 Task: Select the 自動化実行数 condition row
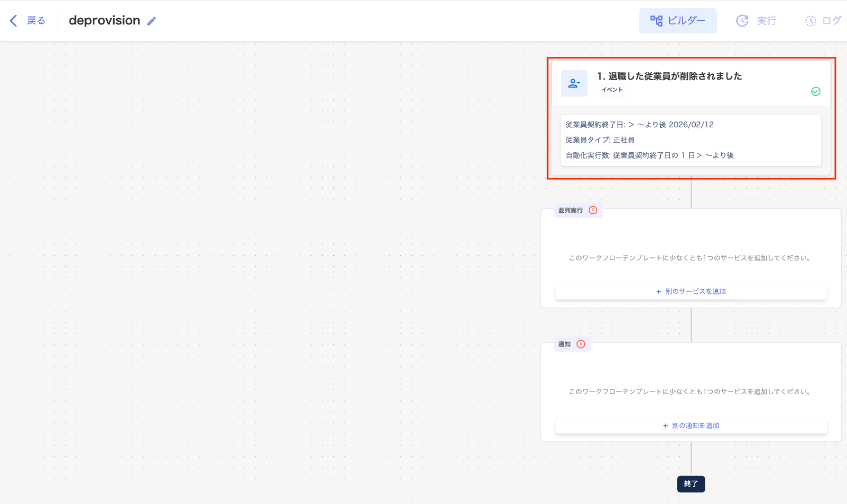tap(650, 155)
